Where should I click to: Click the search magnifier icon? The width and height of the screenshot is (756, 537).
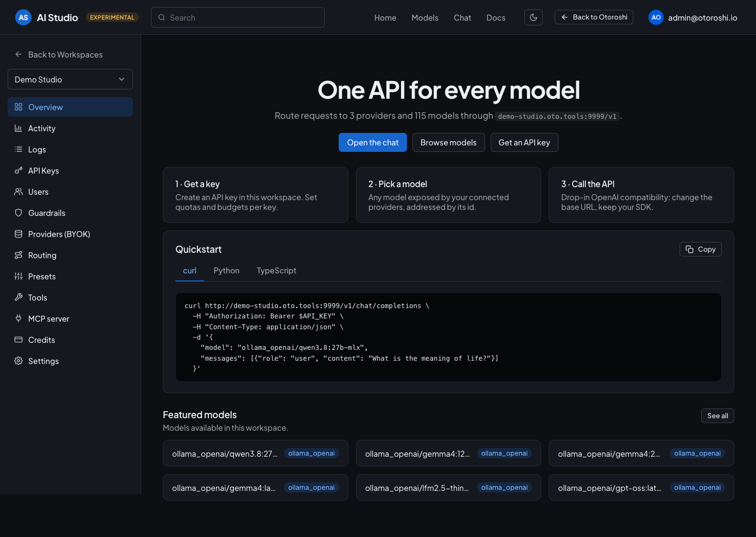tap(162, 17)
